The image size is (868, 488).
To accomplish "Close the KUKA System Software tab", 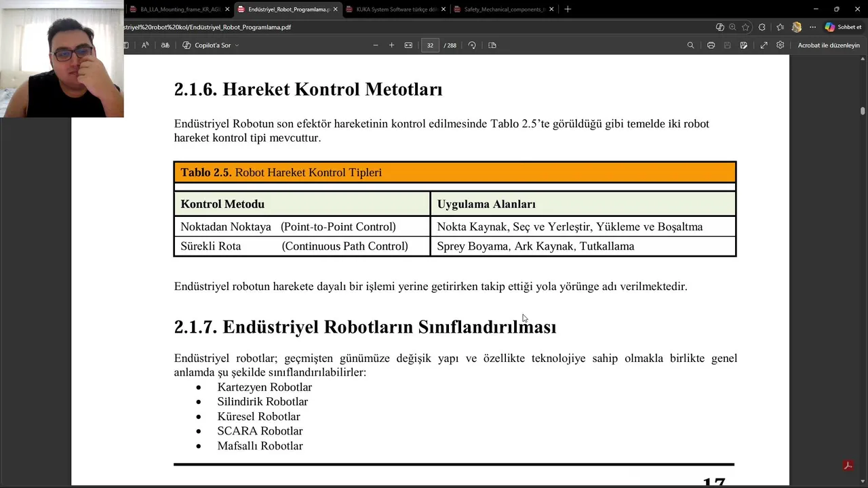I will click(x=443, y=9).
